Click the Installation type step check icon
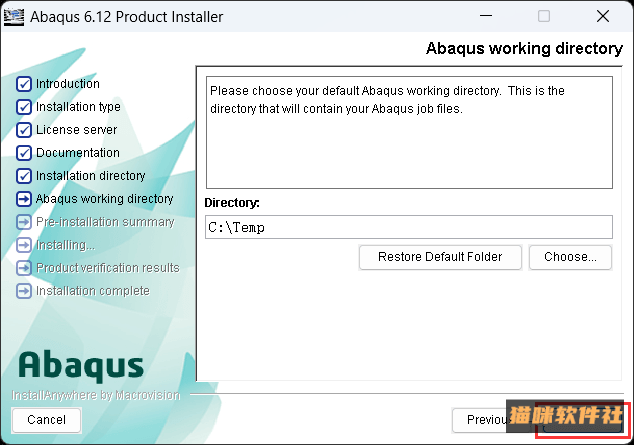This screenshot has height=445, width=634. click(24, 107)
